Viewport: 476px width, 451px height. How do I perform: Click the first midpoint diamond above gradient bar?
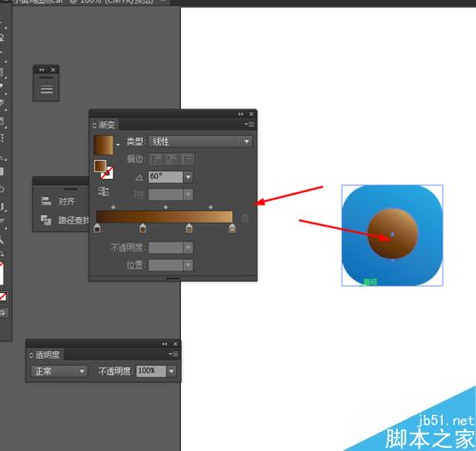click(113, 207)
